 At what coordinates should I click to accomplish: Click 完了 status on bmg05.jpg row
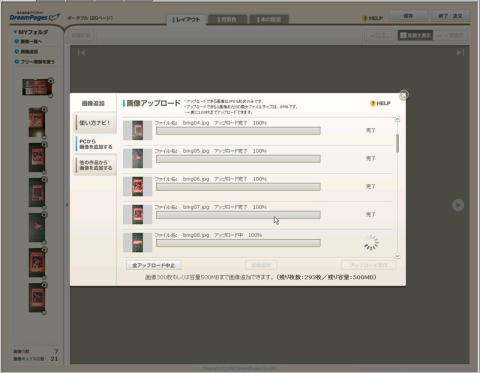tap(370, 159)
